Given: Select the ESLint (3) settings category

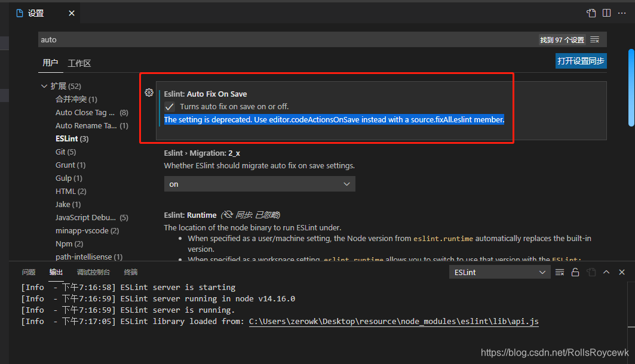Looking at the screenshot, I should [72, 138].
